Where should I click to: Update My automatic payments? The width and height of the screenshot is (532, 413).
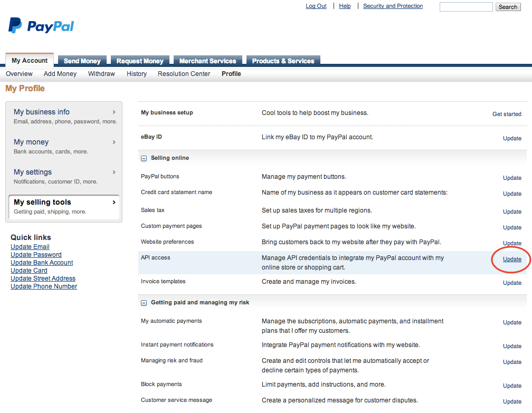(512, 322)
